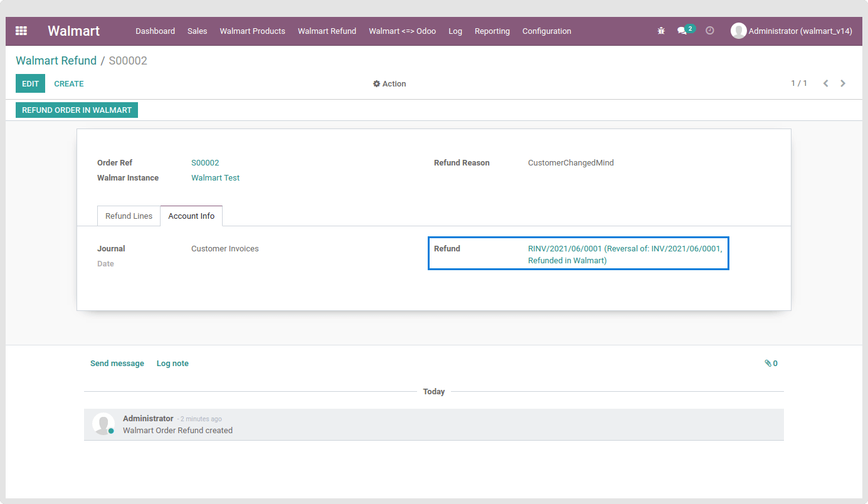Screen dimensions: 868x504
Task: Select the Account Info tab
Action: tap(191, 216)
